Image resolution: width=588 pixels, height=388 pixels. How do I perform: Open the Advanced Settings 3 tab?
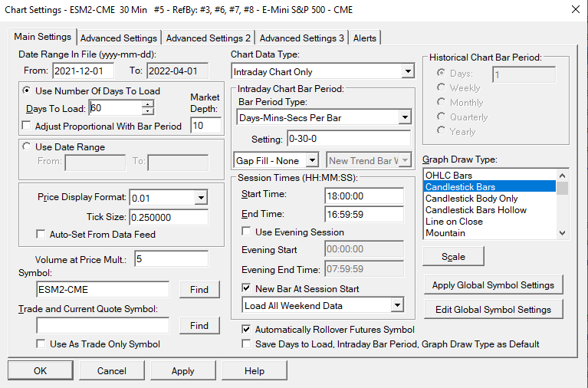pyautogui.click(x=301, y=38)
